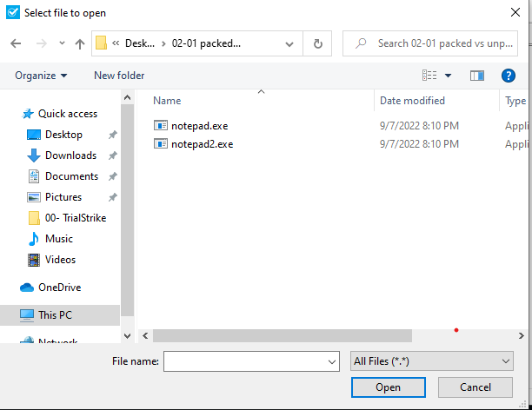This screenshot has height=410, width=532.
Task: Open Videos in the navigation pane
Action: click(60, 260)
